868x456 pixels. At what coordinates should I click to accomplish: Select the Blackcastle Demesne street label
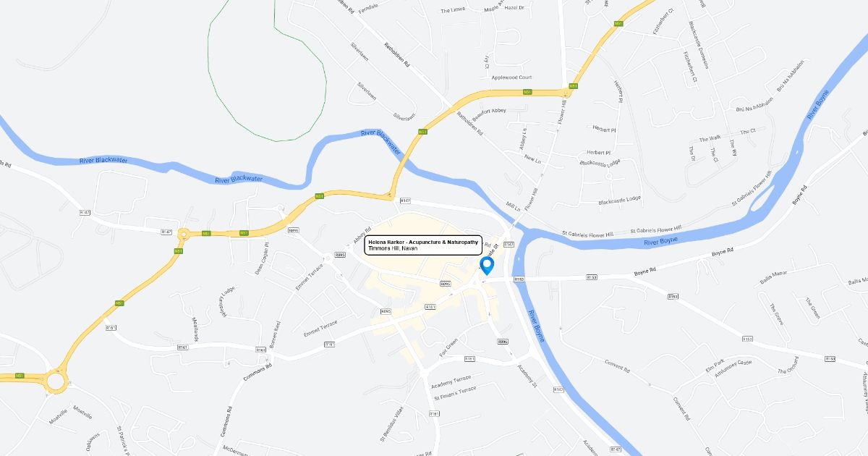point(699,45)
